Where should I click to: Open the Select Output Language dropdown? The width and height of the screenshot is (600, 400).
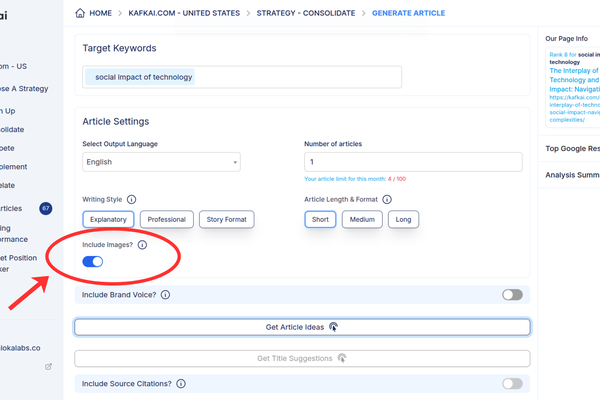[x=161, y=162]
